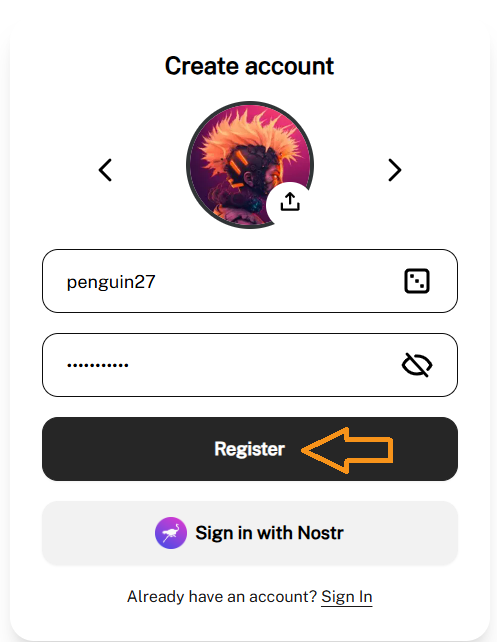Click the orange arrow pointing at Register
497x642 pixels.
(347, 450)
